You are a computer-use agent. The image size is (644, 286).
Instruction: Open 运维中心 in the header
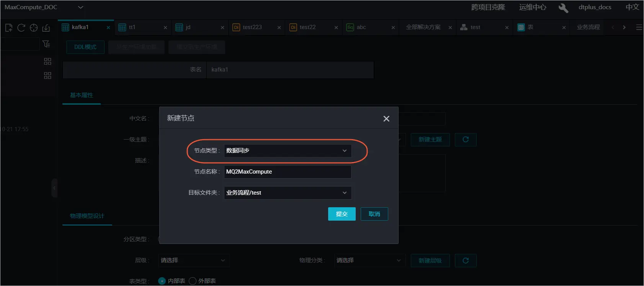(533, 7)
